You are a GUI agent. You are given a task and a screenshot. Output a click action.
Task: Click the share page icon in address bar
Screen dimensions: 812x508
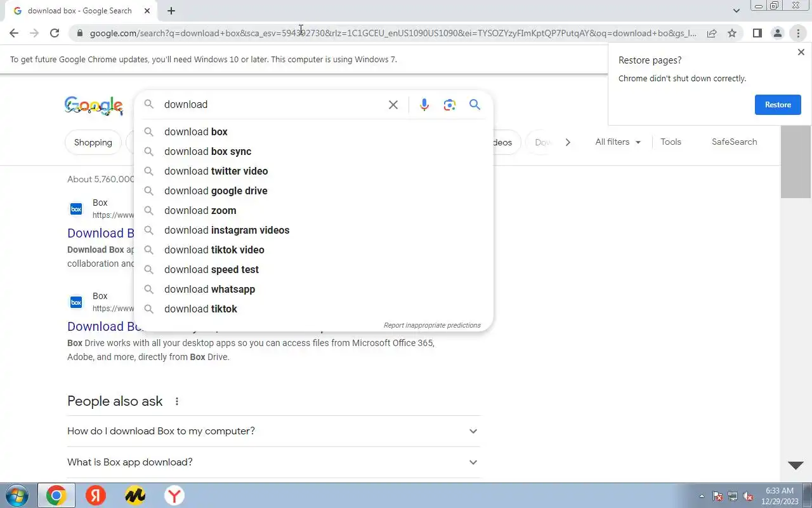pos(712,33)
